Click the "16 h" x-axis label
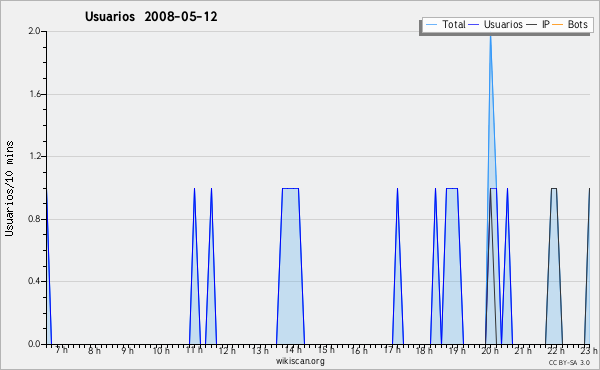This screenshot has height=370, width=600. tap(359, 350)
